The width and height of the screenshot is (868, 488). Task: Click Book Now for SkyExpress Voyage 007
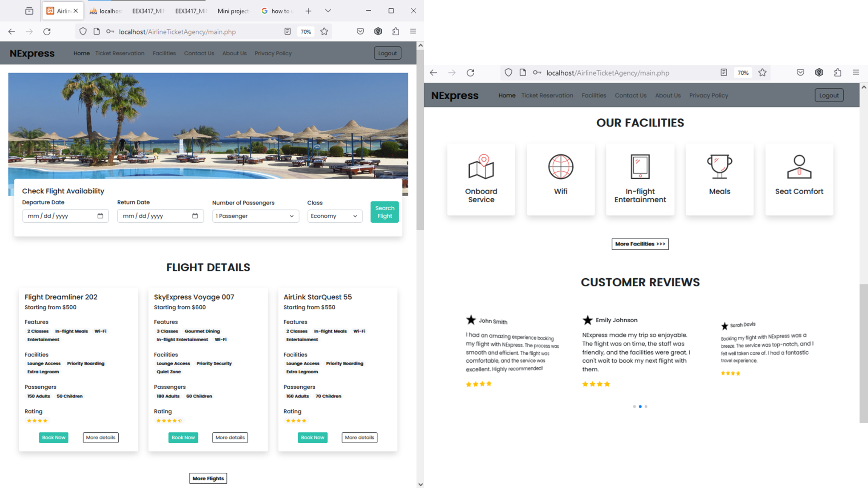(x=183, y=437)
